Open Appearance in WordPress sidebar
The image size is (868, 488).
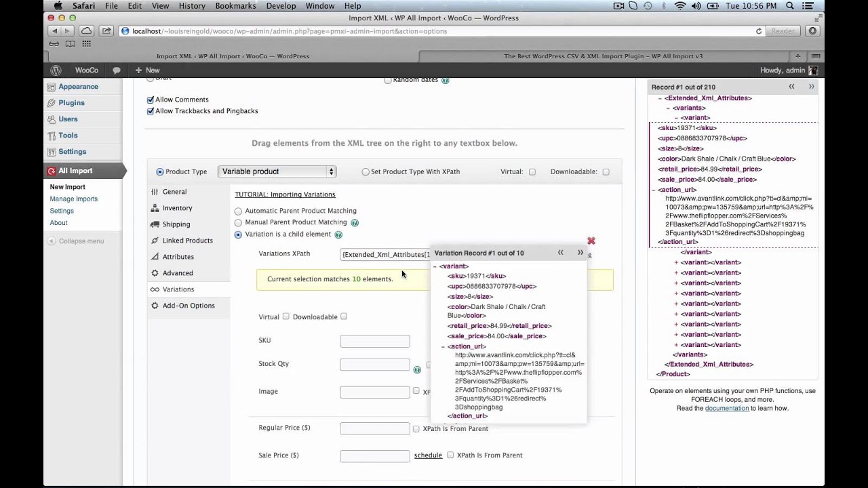click(x=78, y=87)
